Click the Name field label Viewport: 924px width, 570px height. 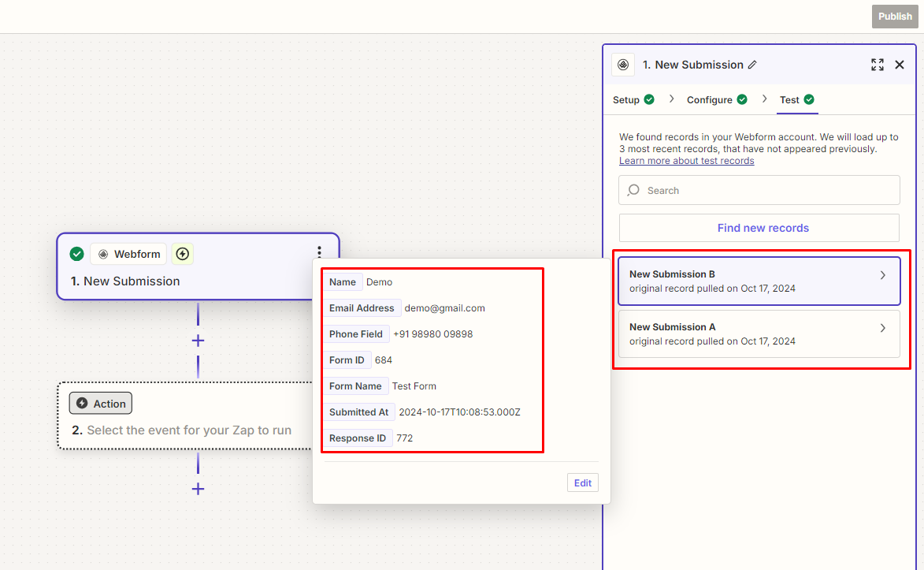tap(343, 282)
